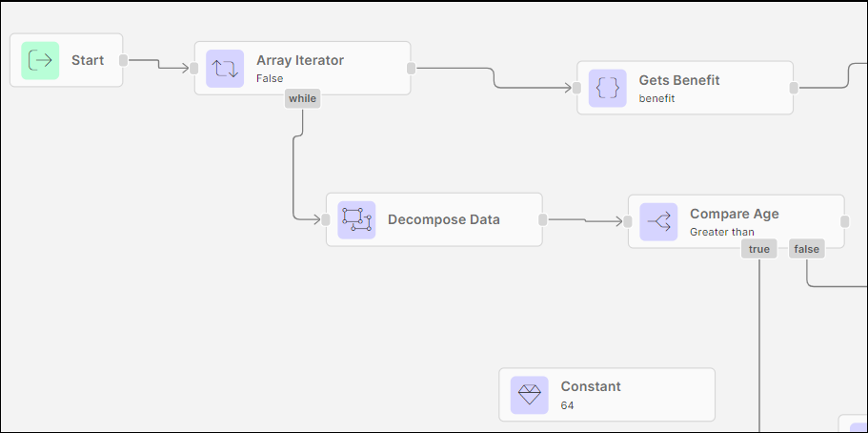Click the Start node output port

point(123,60)
